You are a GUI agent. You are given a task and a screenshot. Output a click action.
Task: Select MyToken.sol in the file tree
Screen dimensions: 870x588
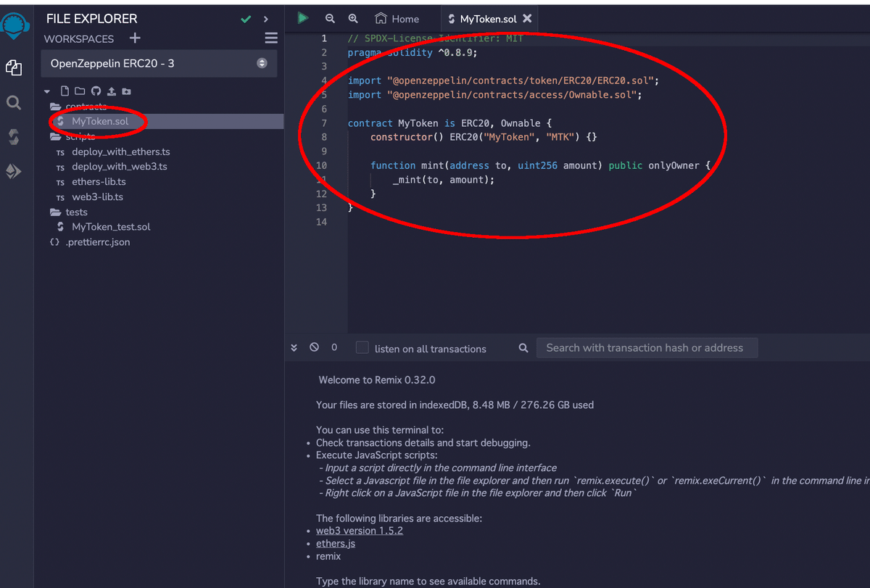click(x=100, y=121)
